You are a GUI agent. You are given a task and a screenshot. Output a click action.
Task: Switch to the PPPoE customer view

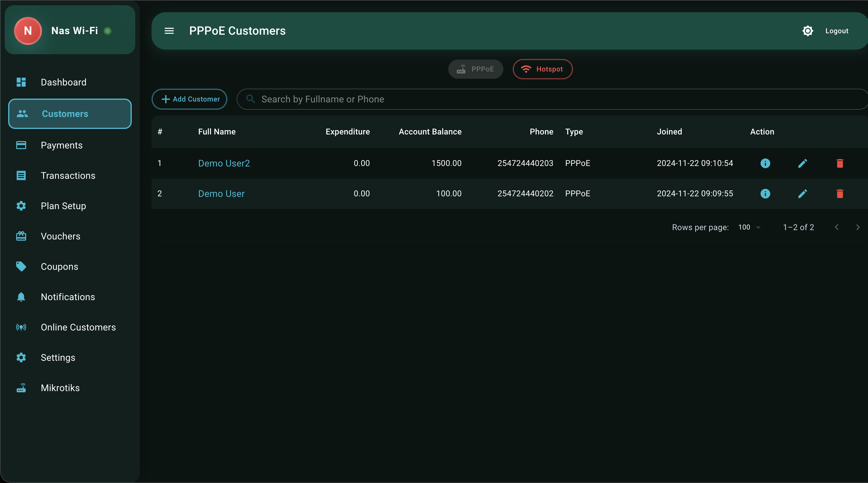coord(475,69)
